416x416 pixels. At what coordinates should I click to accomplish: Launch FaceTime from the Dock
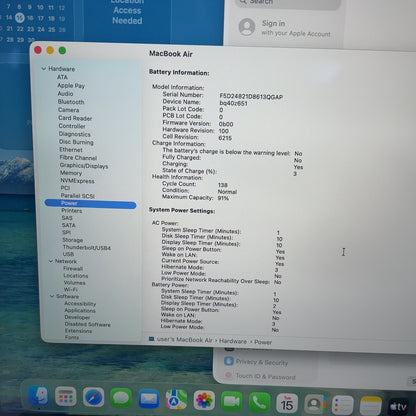pos(232,401)
